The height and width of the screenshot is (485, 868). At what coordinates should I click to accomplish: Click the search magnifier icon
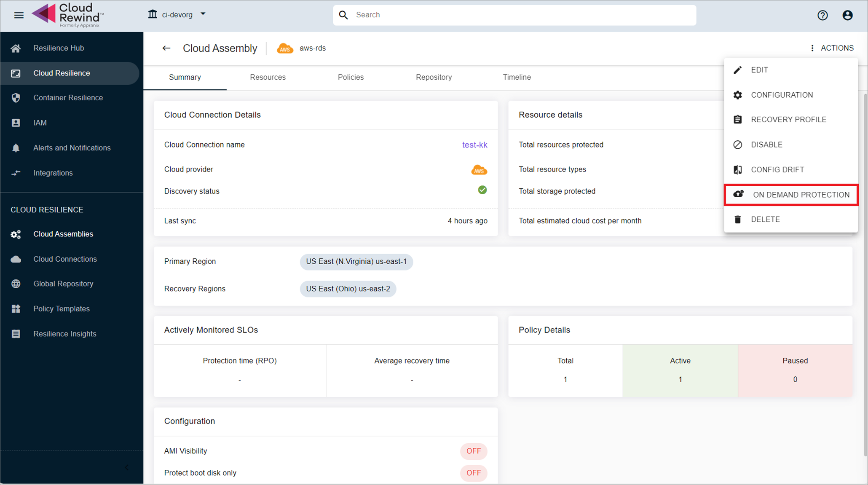(343, 15)
